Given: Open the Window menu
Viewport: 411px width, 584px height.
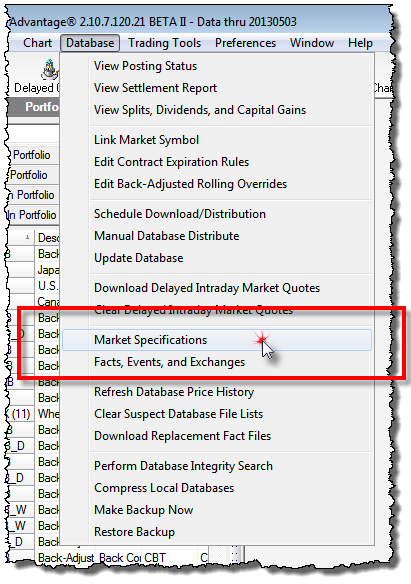Looking at the screenshot, I should (x=312, y=43).
